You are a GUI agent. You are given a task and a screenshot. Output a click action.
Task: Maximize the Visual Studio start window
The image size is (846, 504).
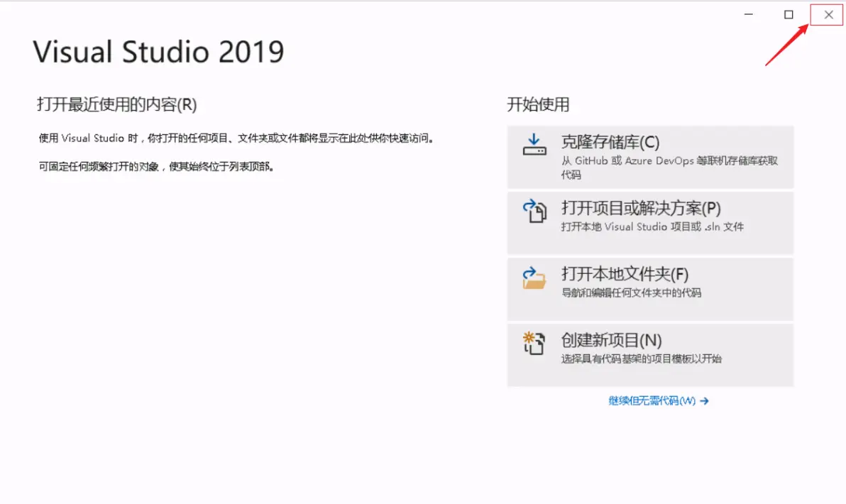(x=789, y=15)
